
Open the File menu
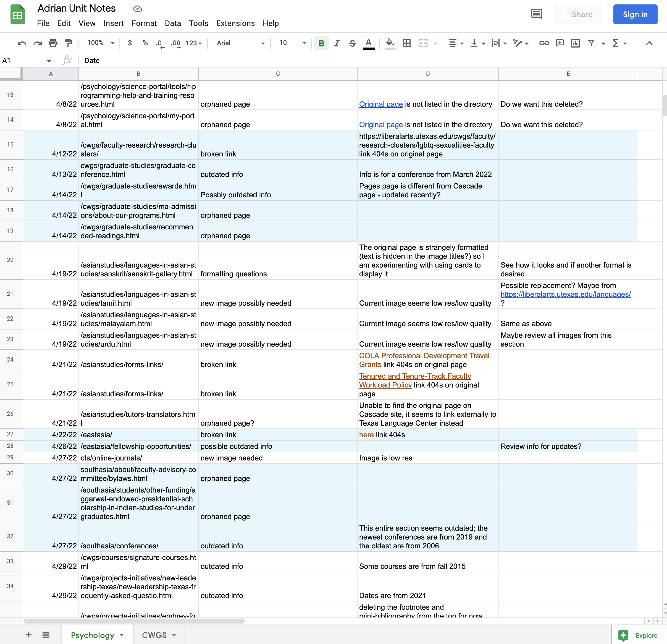(x=43, y=23)
